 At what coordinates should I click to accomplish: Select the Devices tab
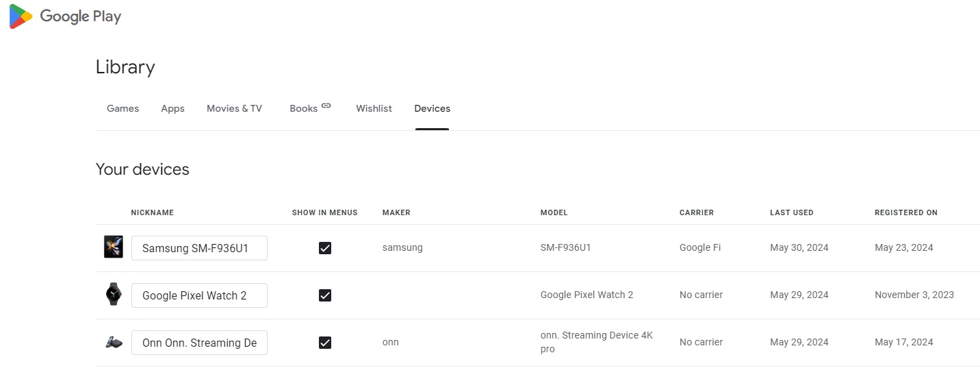[432, 108]
